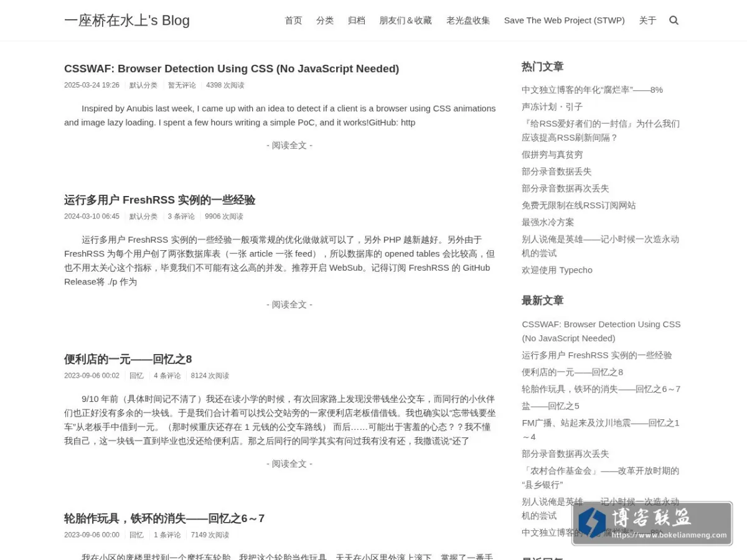Select date 2024-03-10 06:45 text
Viewport: 747px width, 560px height.
(x=92, y=217)
